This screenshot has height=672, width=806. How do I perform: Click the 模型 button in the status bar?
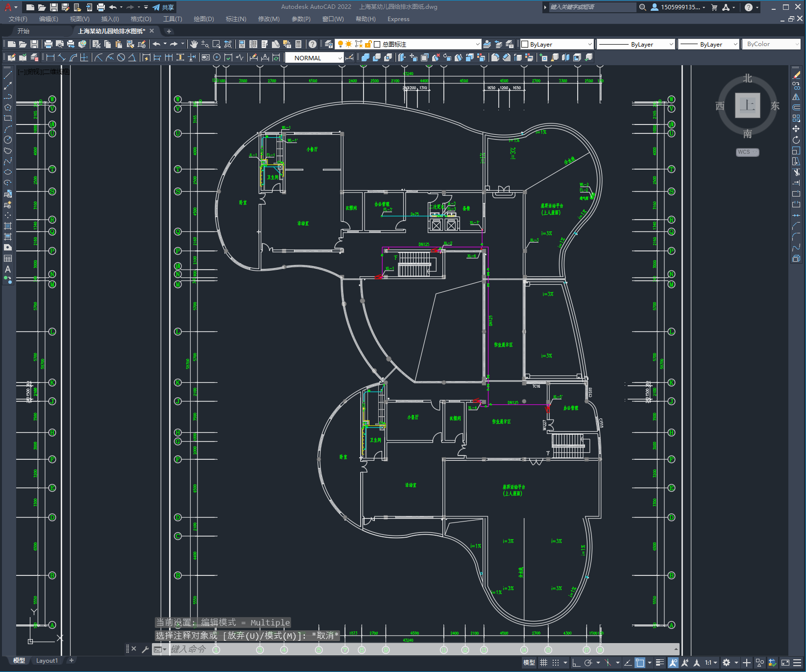point(529,663)
